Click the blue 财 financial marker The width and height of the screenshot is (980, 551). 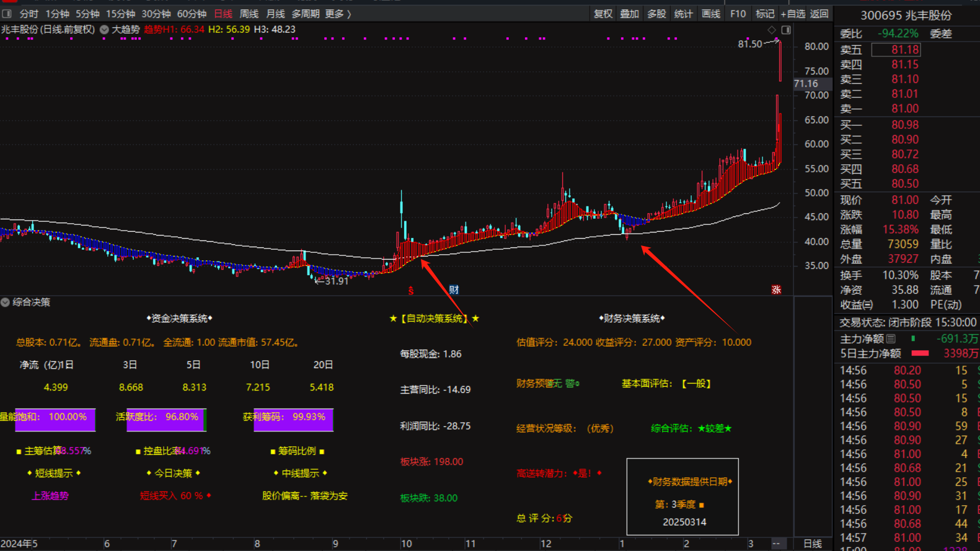tap(454, 289)
